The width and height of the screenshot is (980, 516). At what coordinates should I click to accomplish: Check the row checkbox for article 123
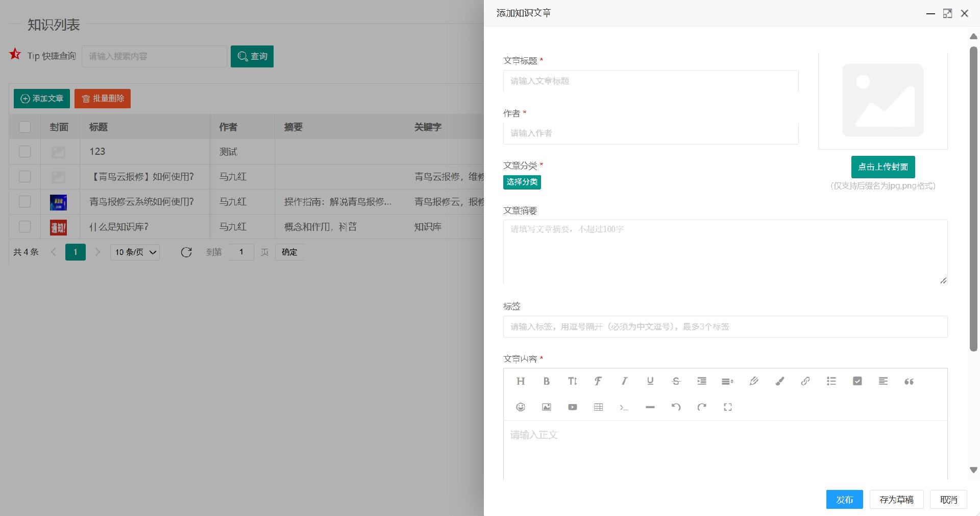tap(24, 151)
